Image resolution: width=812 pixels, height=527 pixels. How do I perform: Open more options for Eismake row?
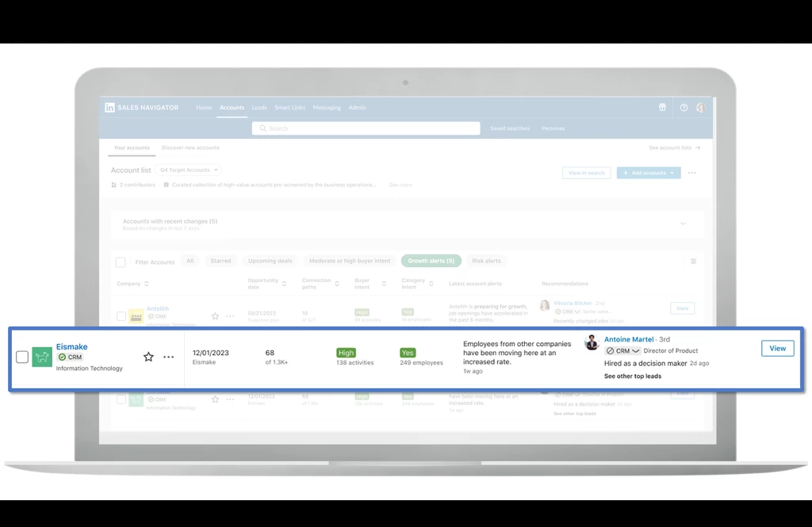(169, 357)
